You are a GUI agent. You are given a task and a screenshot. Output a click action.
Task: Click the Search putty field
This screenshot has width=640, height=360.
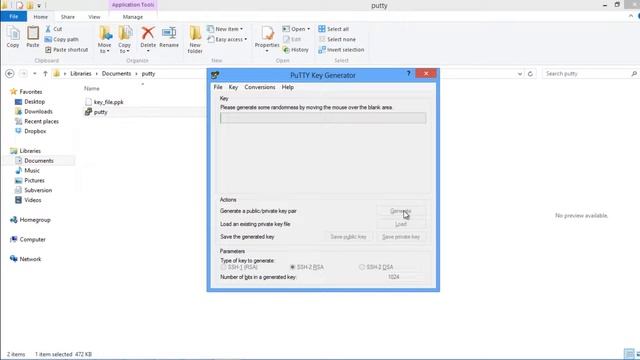click(590, 73)
